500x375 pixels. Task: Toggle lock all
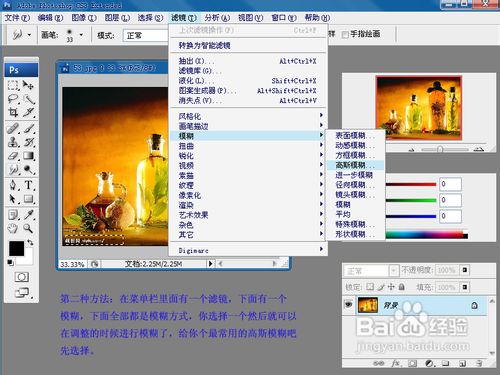402,287
